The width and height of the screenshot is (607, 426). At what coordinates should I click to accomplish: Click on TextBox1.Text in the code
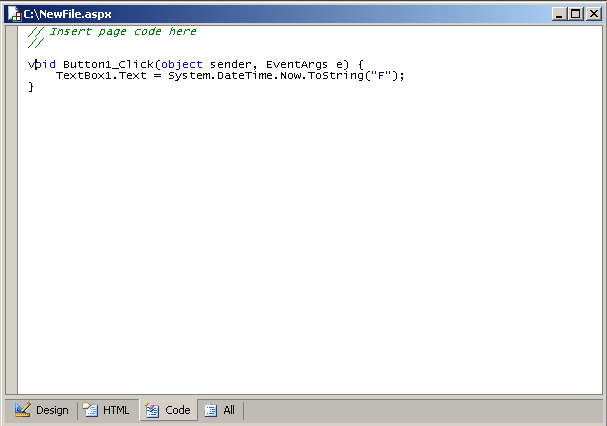pyautogui.click(x=101, y=76)
